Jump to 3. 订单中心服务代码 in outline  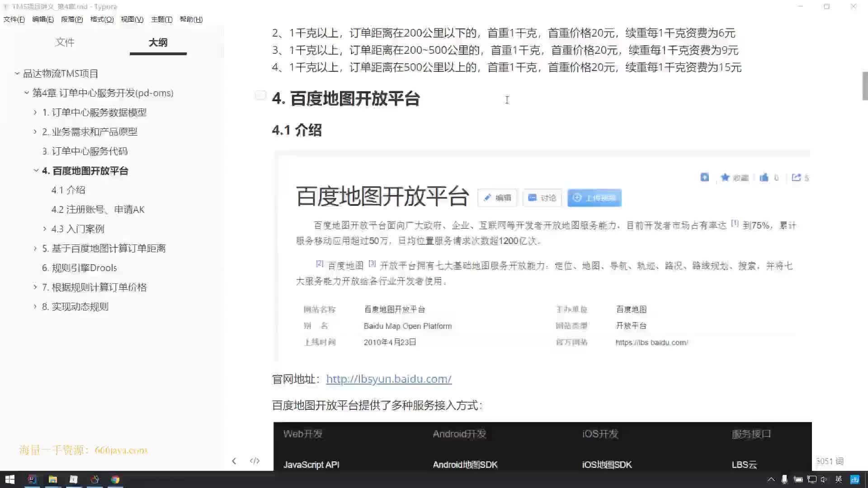click(x=85, y=151)
